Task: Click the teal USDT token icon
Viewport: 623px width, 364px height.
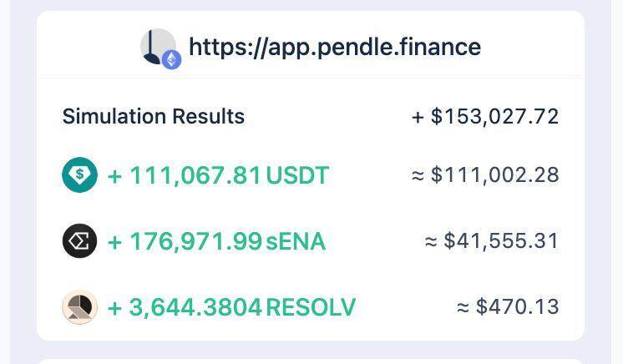Action: coord(80,175)
